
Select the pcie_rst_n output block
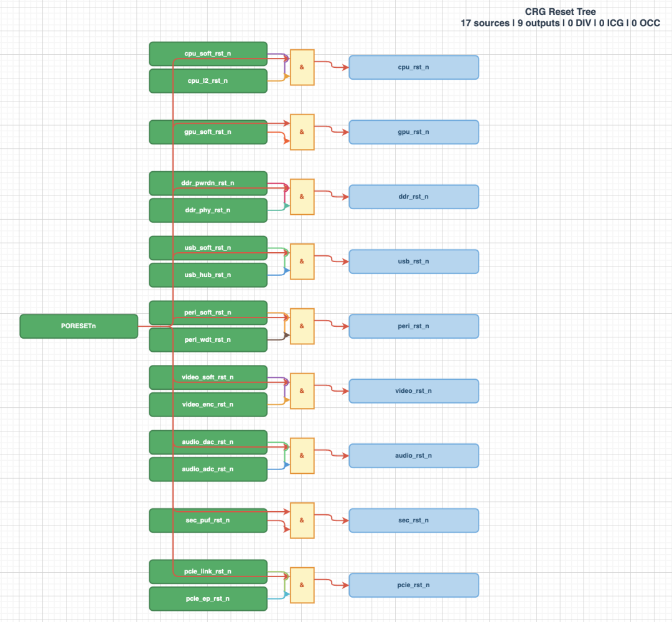[414, 585]
